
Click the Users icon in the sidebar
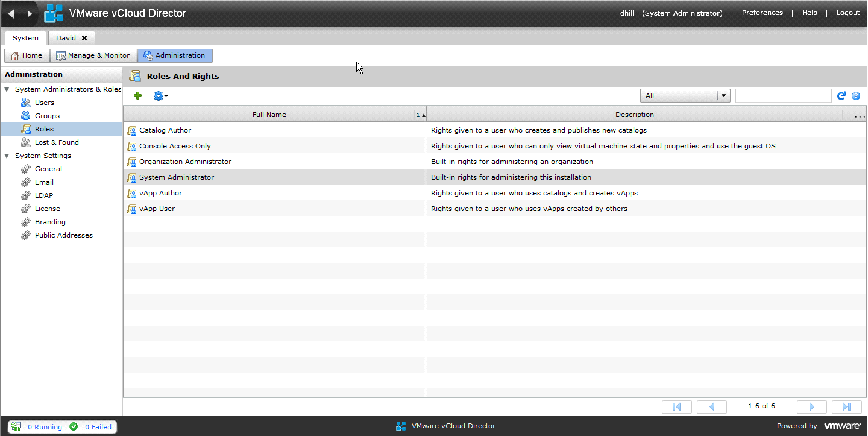[26, 103]
